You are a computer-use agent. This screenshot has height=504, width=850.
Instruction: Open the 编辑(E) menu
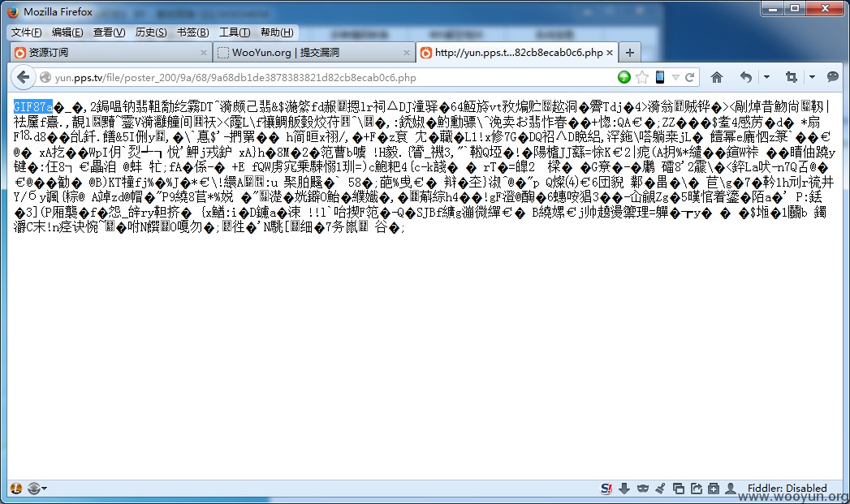(67, 32)
